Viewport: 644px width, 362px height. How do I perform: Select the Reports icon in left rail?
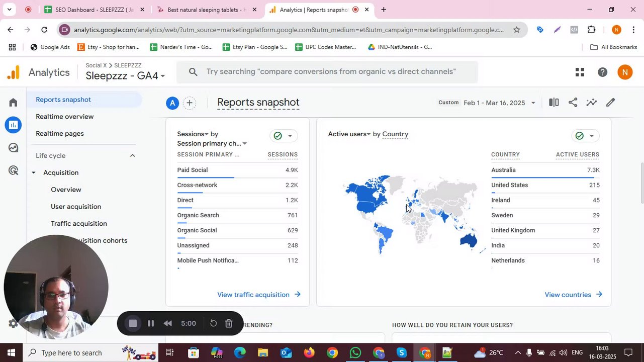point(13,125)
